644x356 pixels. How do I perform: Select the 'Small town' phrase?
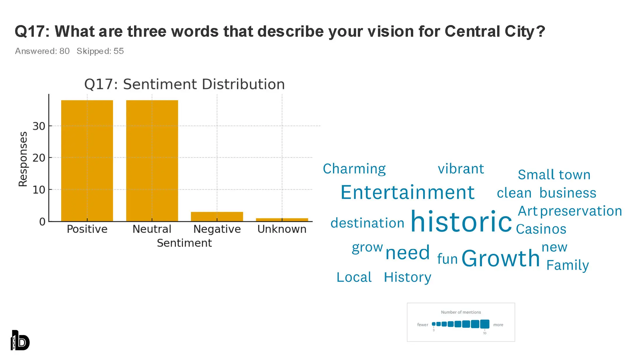(554, 175)
